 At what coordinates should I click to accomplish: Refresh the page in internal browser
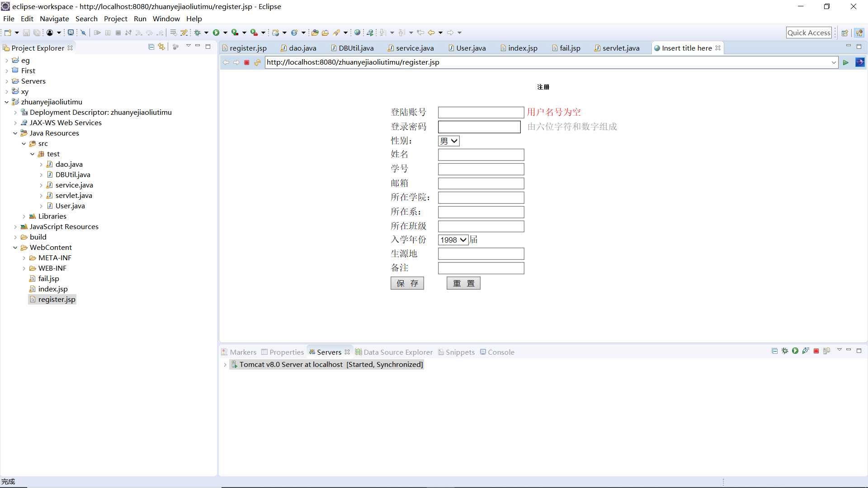257,62
